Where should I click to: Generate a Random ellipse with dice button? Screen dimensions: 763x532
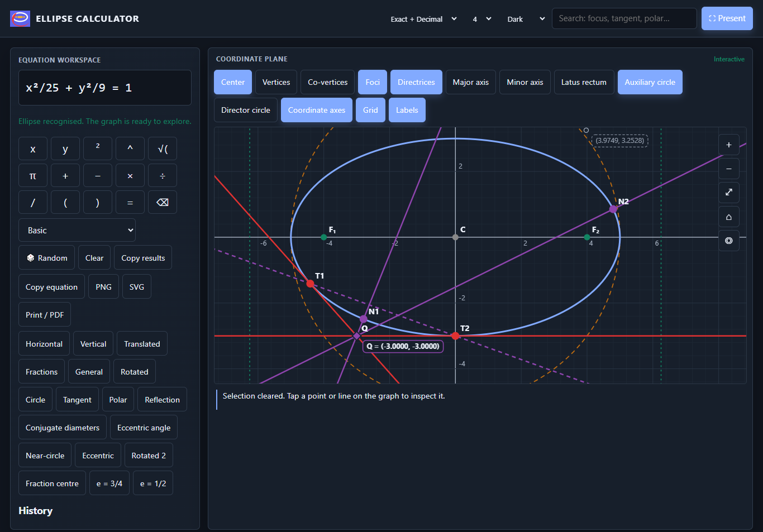click(47, 258)
